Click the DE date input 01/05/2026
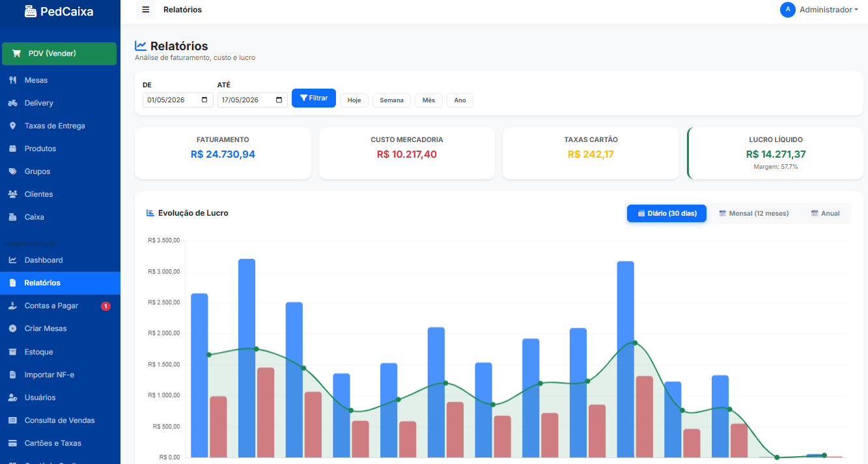The image size is (868, 464). [x=178, y=100]
